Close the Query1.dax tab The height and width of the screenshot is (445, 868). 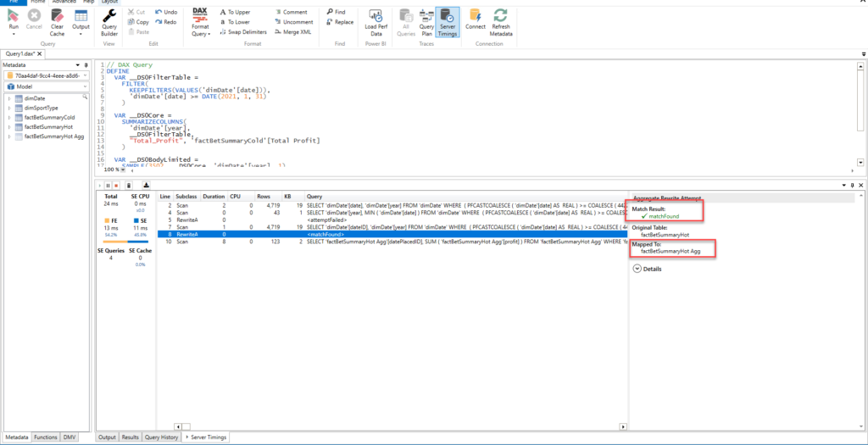(40, 53)
